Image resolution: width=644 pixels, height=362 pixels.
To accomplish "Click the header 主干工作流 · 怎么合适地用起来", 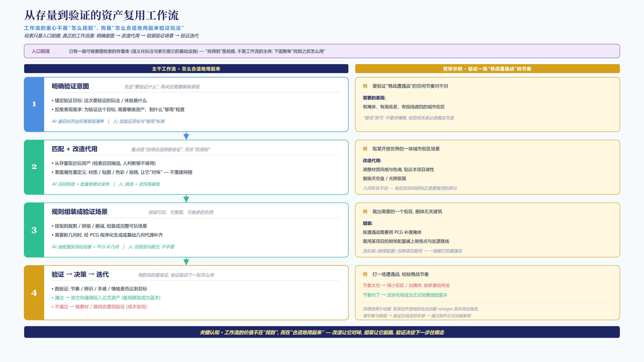I will [x=186, y=69].
